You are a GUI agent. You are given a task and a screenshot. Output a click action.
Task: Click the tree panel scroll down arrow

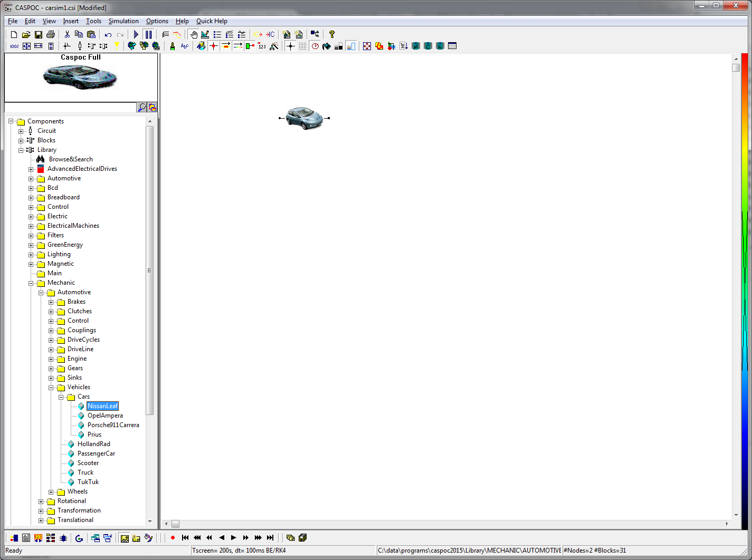150,521
